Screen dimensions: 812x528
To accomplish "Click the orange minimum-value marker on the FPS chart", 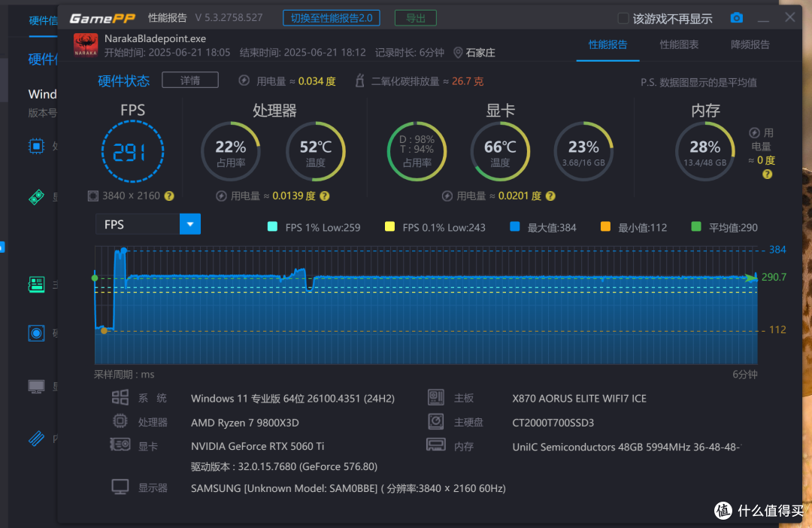I will [104, 331].
